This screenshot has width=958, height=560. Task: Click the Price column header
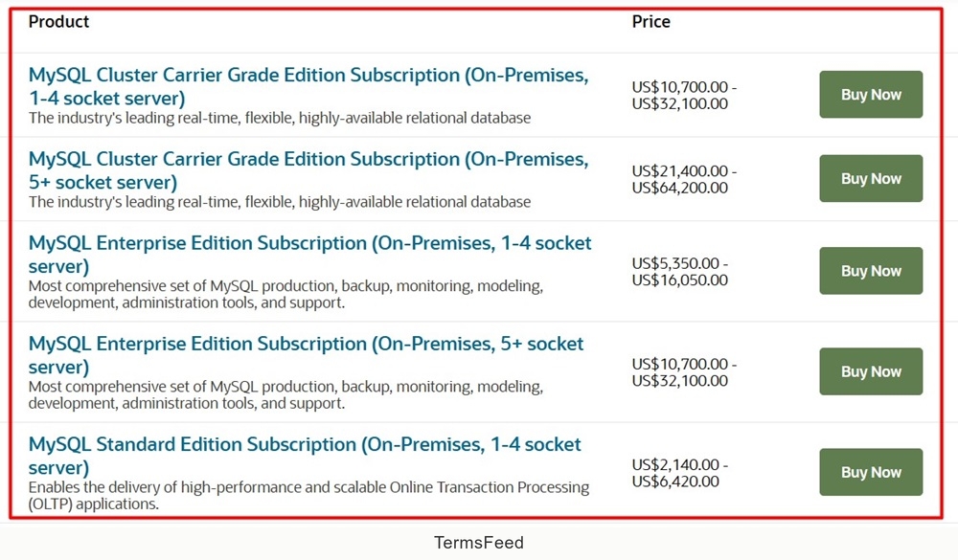651,21
